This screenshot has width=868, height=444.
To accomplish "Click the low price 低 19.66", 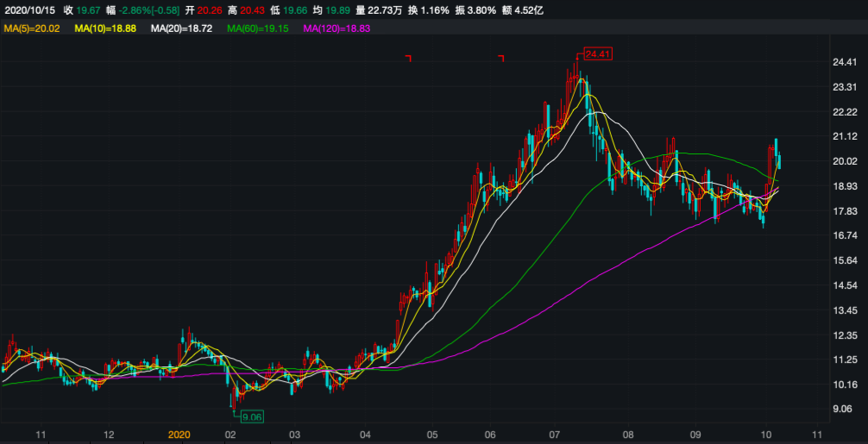I will click(x=290, y=10).
